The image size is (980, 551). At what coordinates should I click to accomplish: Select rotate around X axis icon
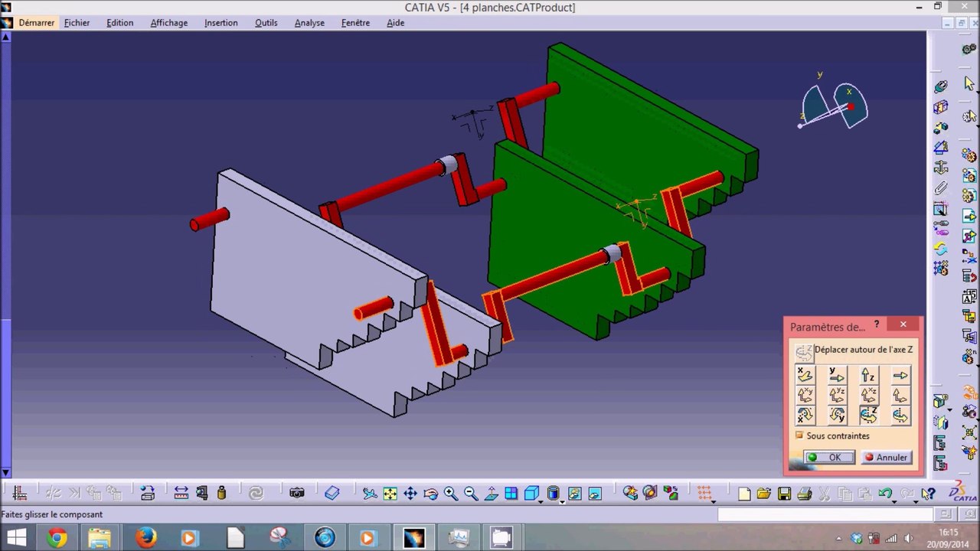click(805, 415)
